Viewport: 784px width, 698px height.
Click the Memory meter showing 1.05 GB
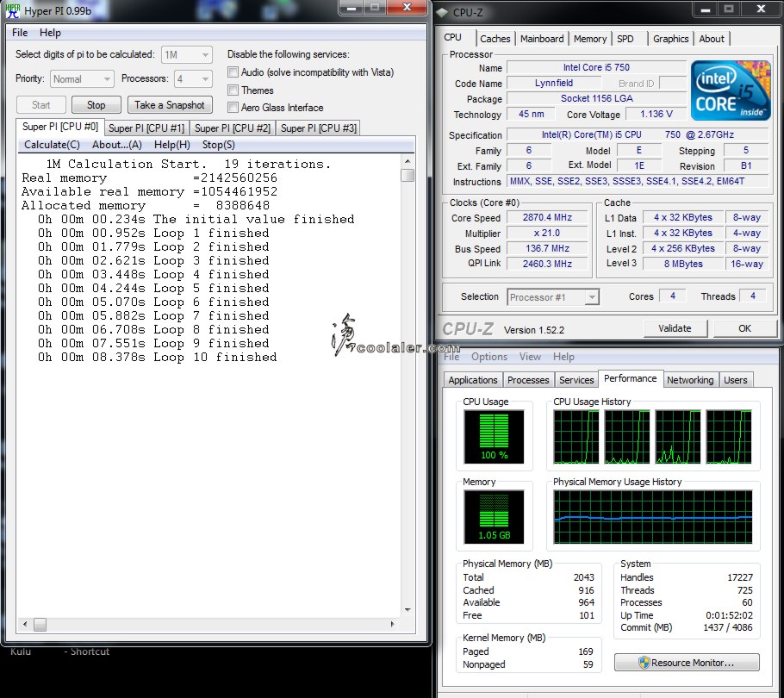pos(494,517)
